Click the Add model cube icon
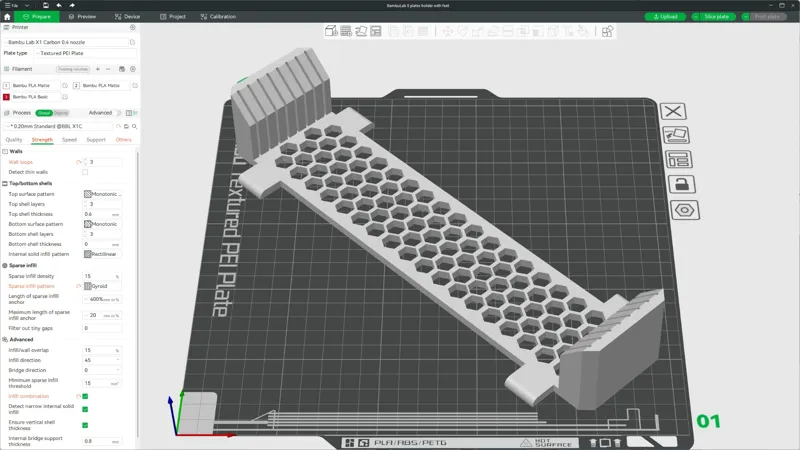This screenshot has width=800, height=450. click(x=331, y=31)
